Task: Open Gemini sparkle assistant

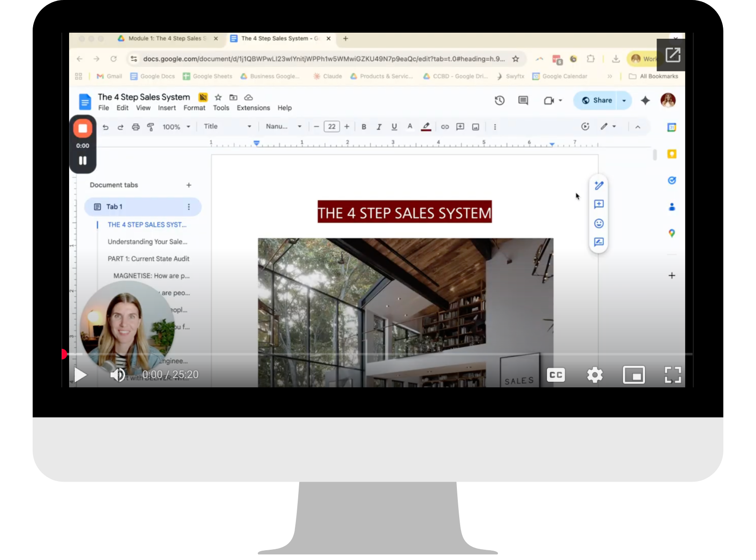Action: tap(645, 100)
